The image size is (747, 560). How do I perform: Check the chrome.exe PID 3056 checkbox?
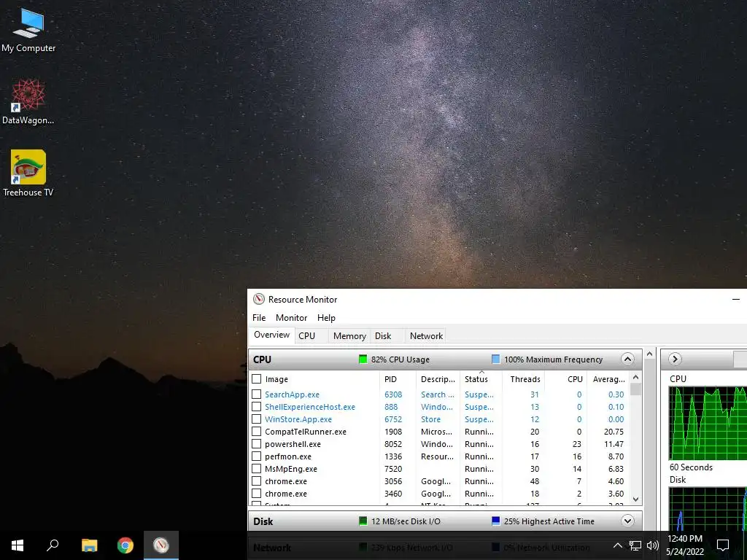click(x=256, y=481)
